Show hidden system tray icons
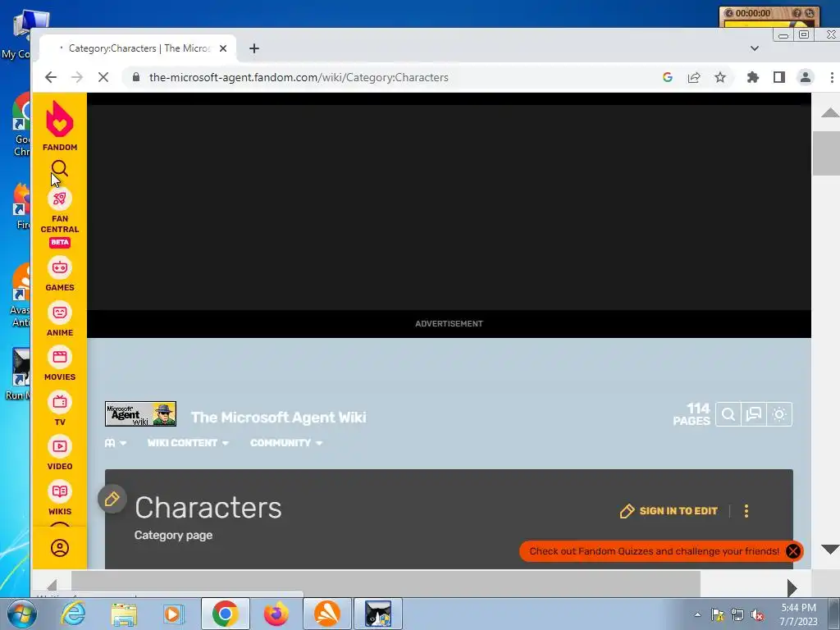 pyautogui.click(x=697, y=614)
